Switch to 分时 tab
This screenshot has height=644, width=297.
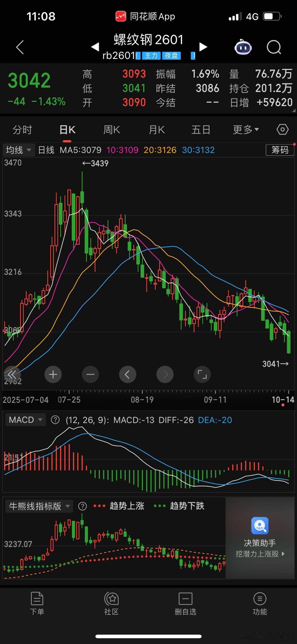click(22, 129)
